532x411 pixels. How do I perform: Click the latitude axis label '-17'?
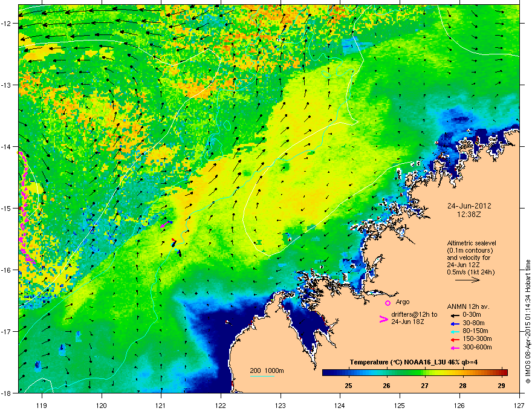tap(7, 331)
